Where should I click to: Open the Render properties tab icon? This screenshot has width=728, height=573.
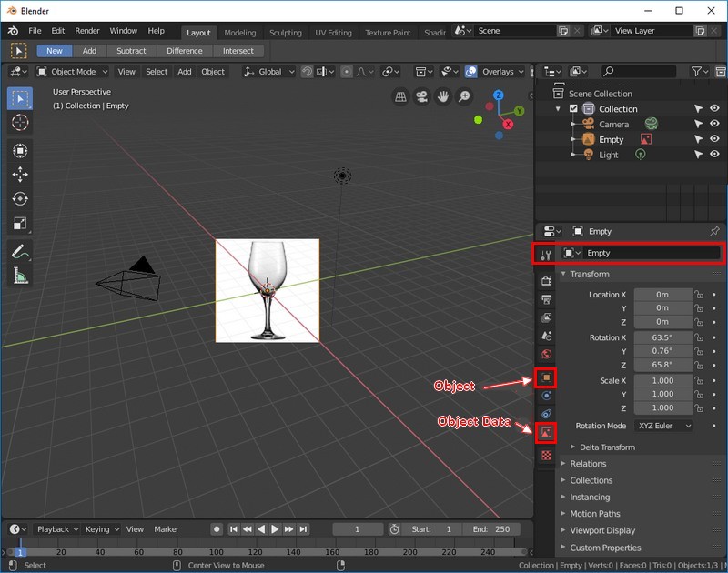[x=546, y=281]
